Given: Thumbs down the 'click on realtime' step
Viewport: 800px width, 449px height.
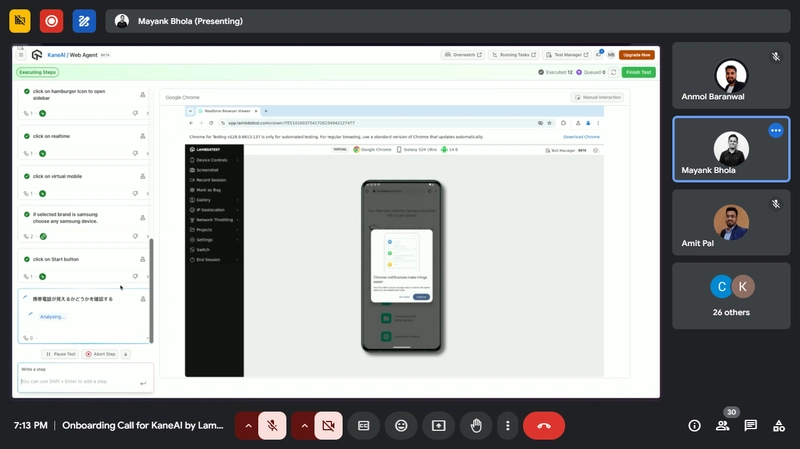Looking at the screenshot, I should (x=135, y=153).
